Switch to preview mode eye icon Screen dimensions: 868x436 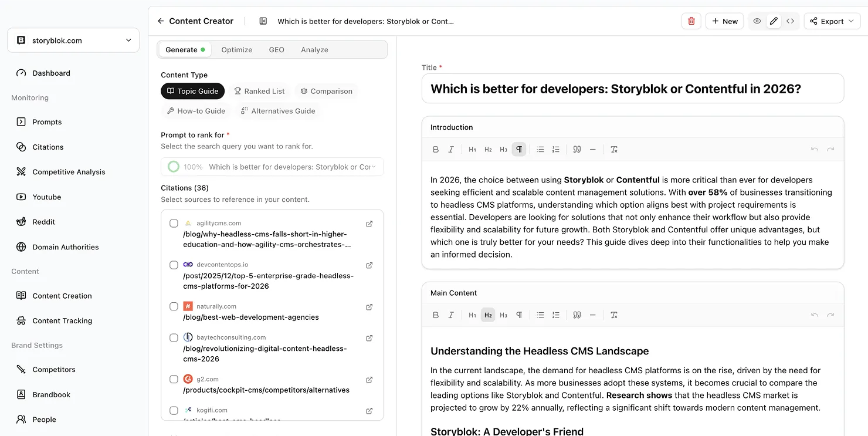[x=757, y=21]
